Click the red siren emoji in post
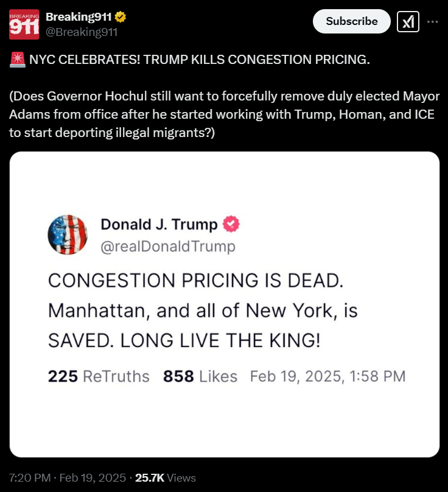The width and height of the screenshot is (448, 492). [x=18, y=60]
